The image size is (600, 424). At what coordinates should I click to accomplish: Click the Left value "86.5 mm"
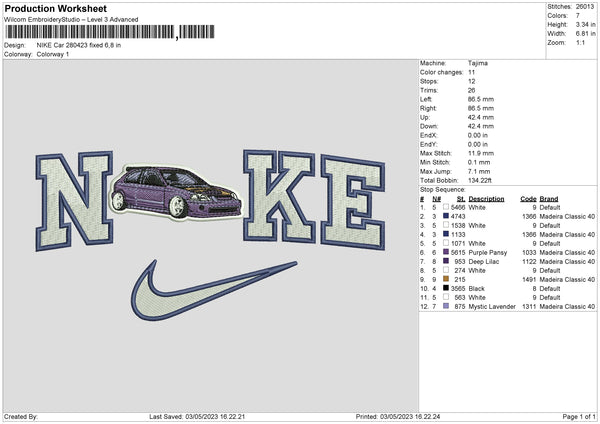(481, 99)
